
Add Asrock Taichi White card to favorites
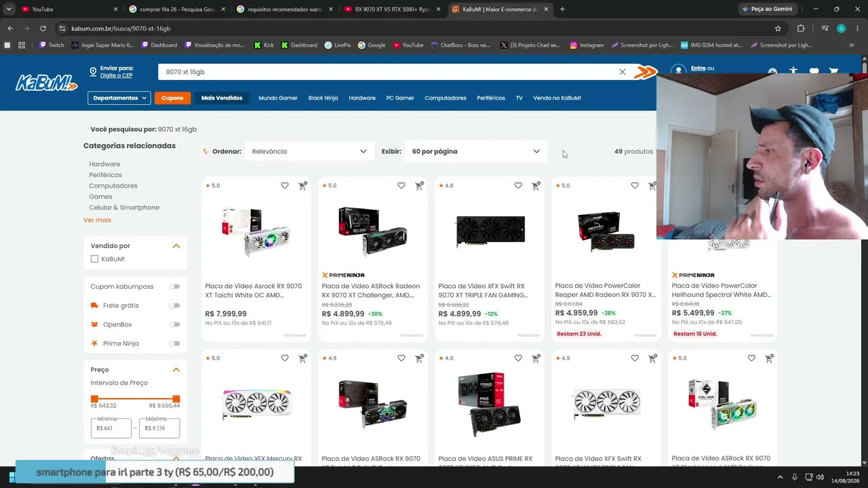(x=285, y=186)
